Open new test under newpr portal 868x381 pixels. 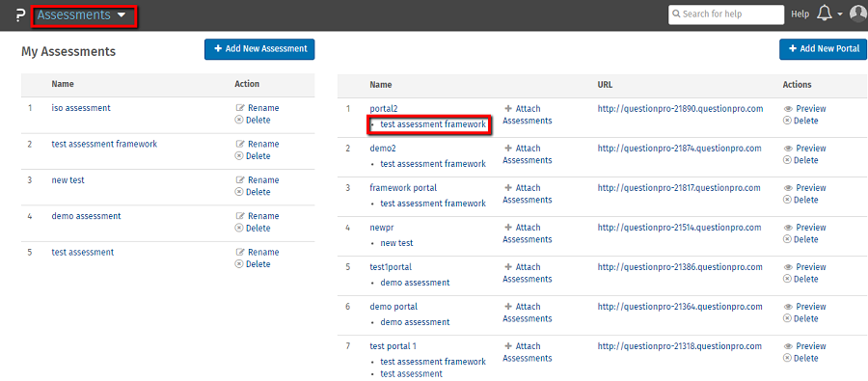coord(396,243)
